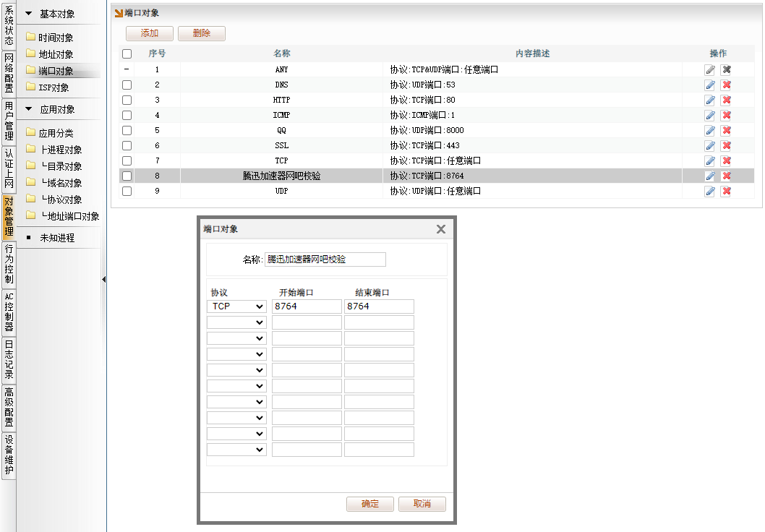Click the delete icon for SSL row
This screenshot has width=765, height=532.
pyautogui.click(x=726, y=145)
